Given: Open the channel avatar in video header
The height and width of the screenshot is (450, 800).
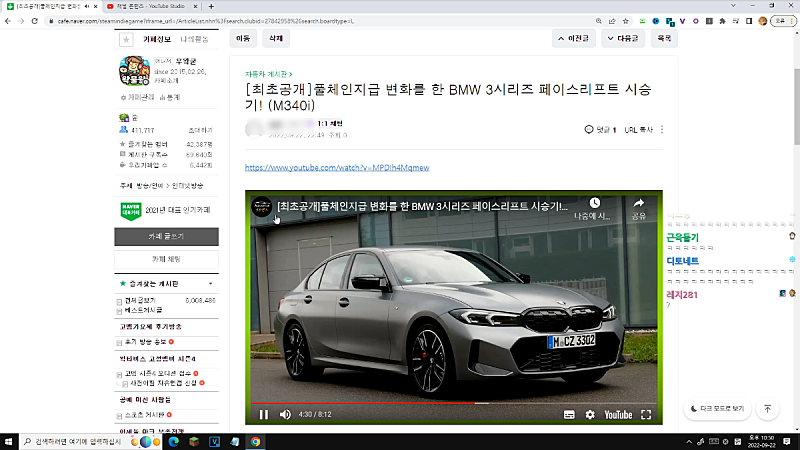Looking at the screenshot, I should (262, 207).
